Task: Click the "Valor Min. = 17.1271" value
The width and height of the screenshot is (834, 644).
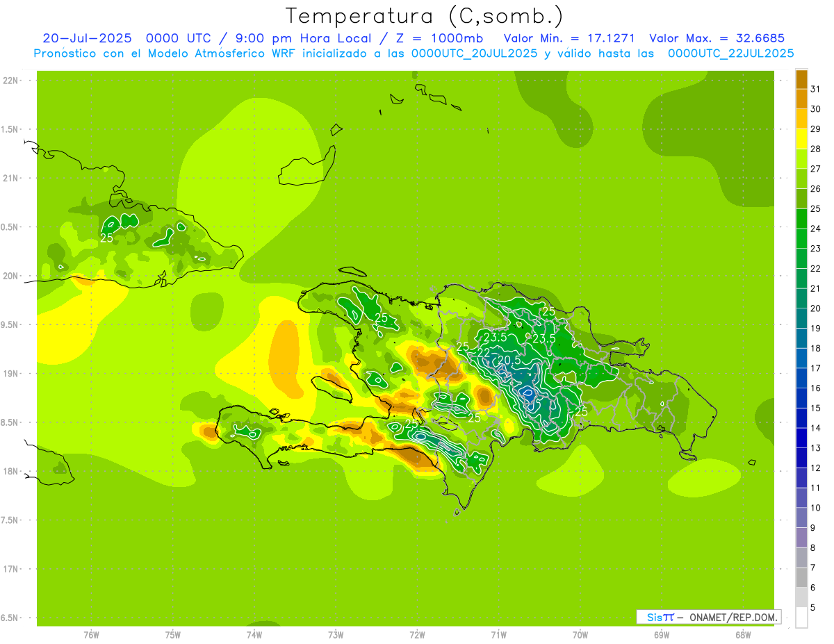Action: pyautogui.click(x=569, y=38)
